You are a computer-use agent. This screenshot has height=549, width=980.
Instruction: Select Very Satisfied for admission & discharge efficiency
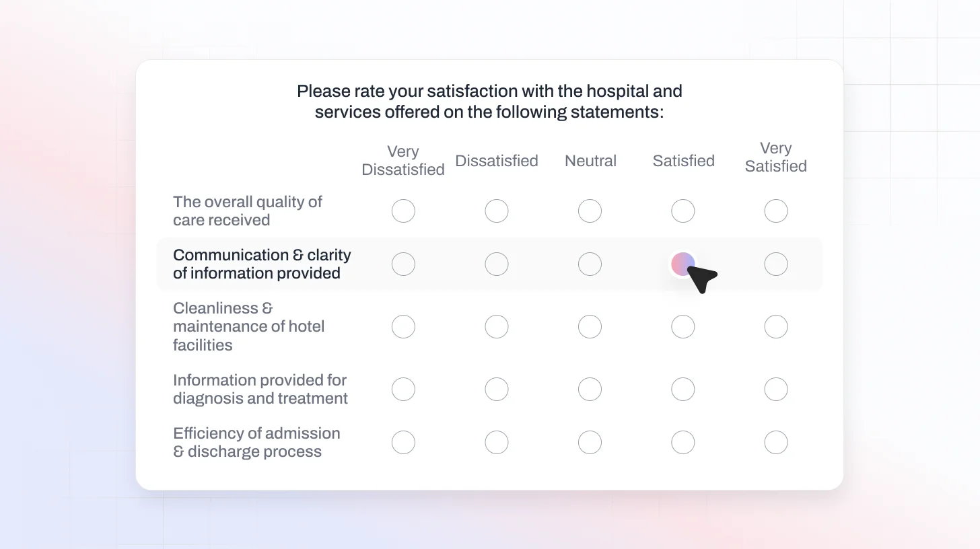pyautogui.click(x=776, y=443)
